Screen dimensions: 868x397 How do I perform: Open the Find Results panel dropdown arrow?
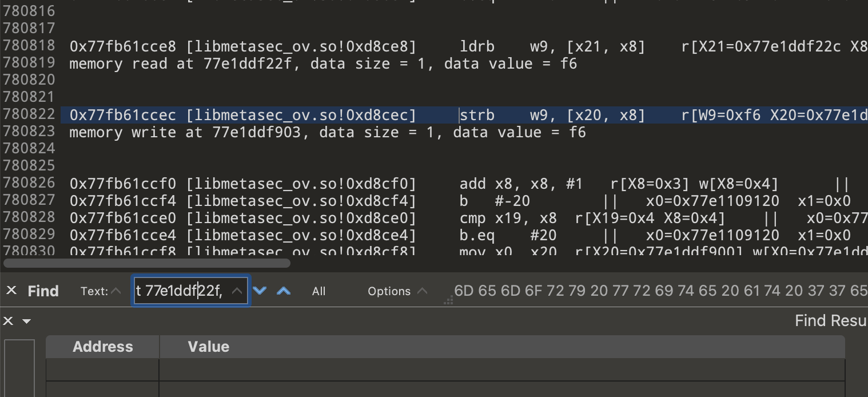click(x=26, y=321)
